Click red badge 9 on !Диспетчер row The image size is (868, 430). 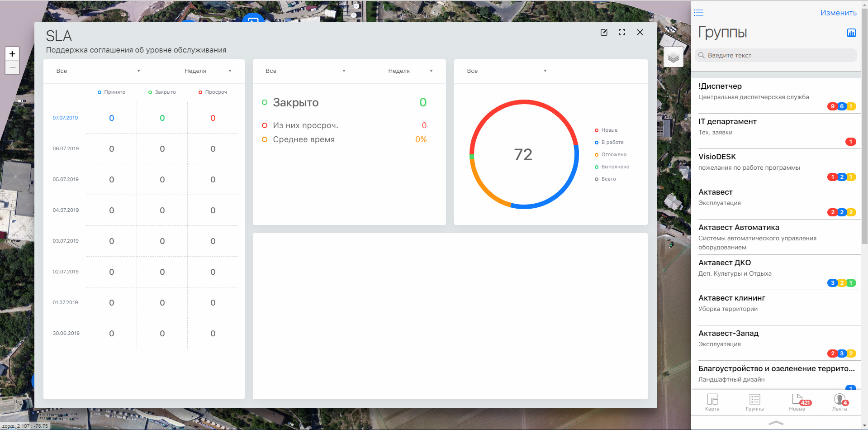point(832,106)
